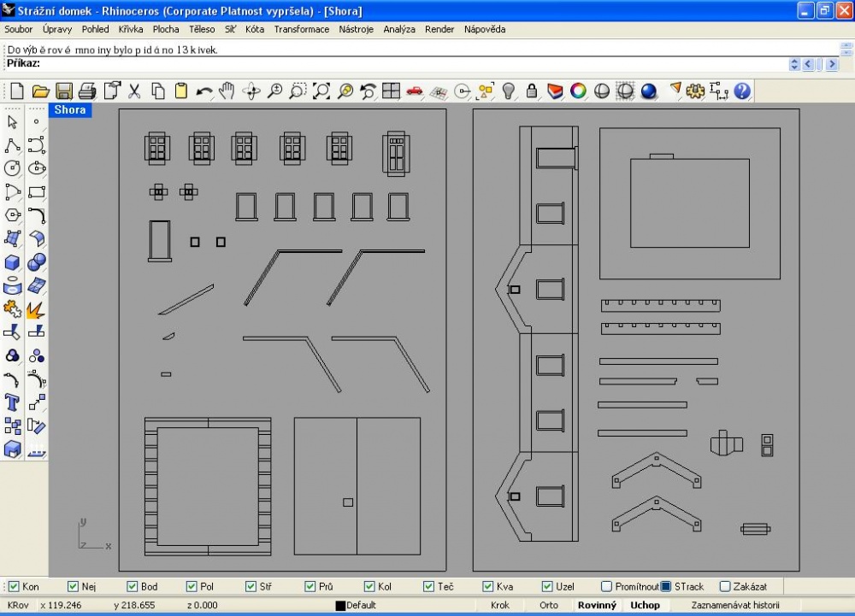Toggle the Rovinný status bar button
The image size is (855, 616).
pyautogui.click(x=597, y=605)
